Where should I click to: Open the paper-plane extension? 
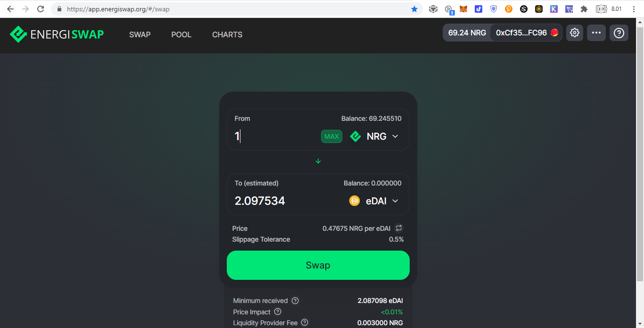tap(569, 9)
